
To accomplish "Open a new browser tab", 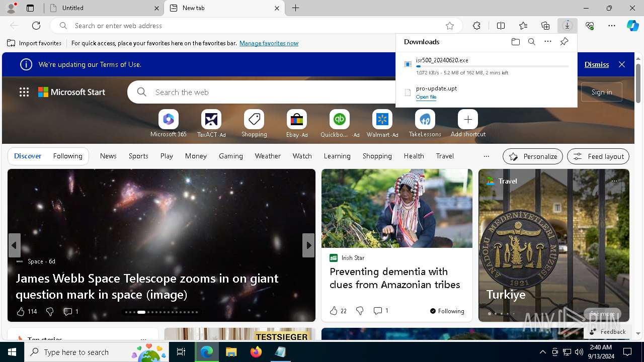I will click(296, 8).
